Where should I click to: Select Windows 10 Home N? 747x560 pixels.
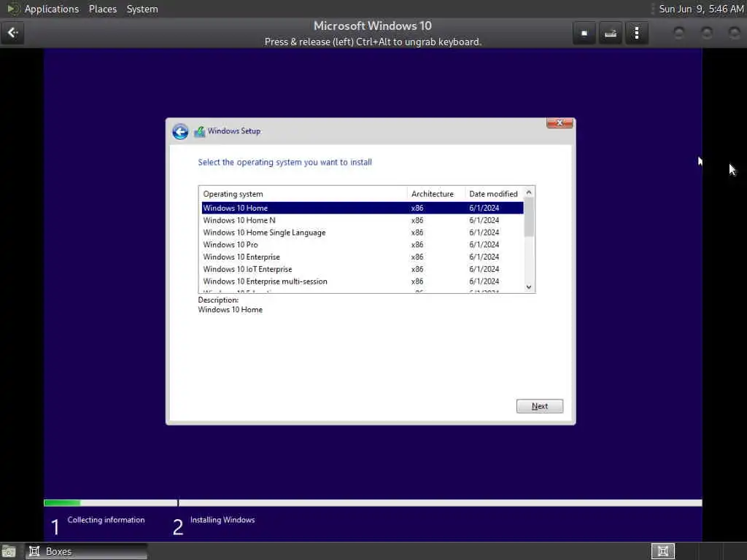coord(362,220)
